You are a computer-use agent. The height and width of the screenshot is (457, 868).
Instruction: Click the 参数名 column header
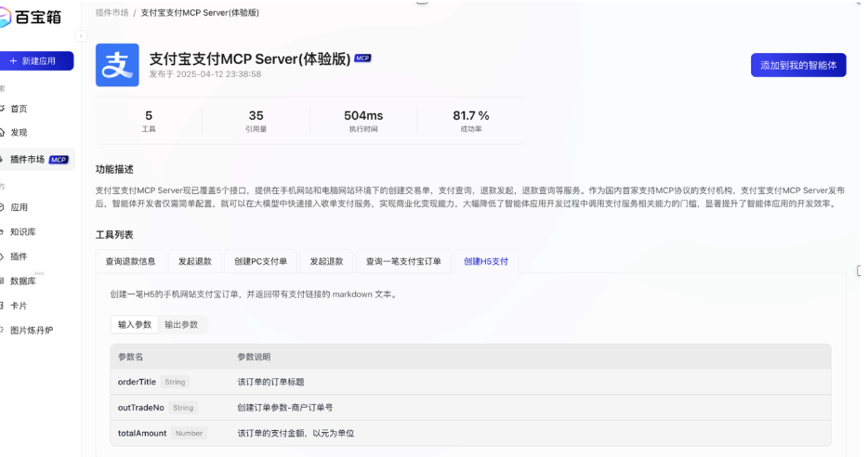pyautogui.click(x=131, y=357)
